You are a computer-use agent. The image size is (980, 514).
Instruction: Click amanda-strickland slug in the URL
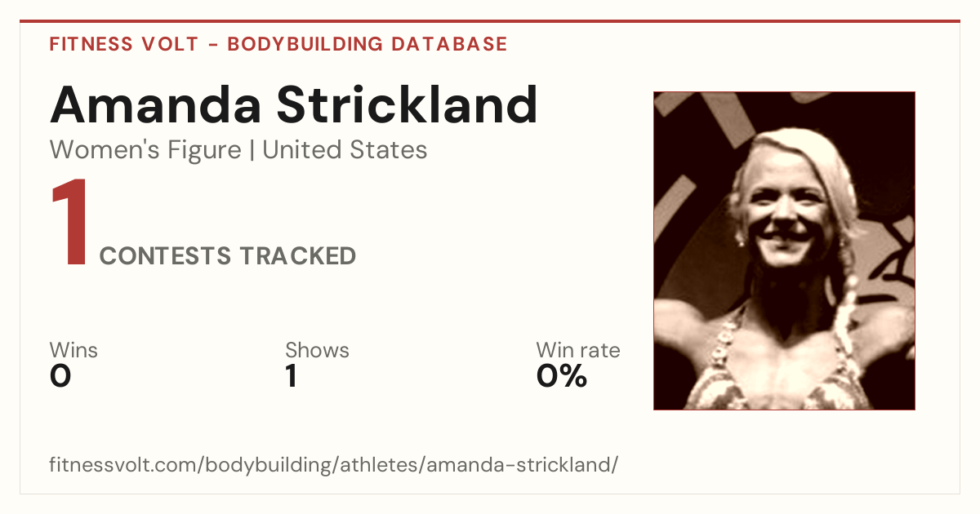pyautogui.click(x=520, y=465)
